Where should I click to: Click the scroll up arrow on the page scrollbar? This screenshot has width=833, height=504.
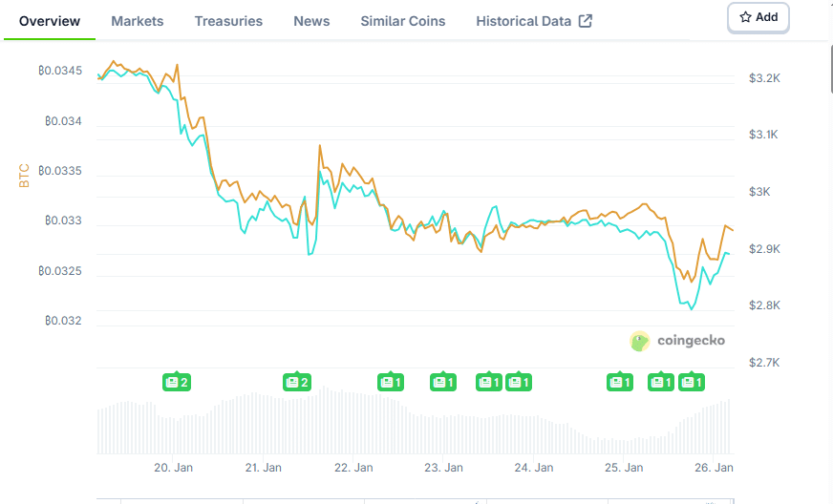click(826, 8)
